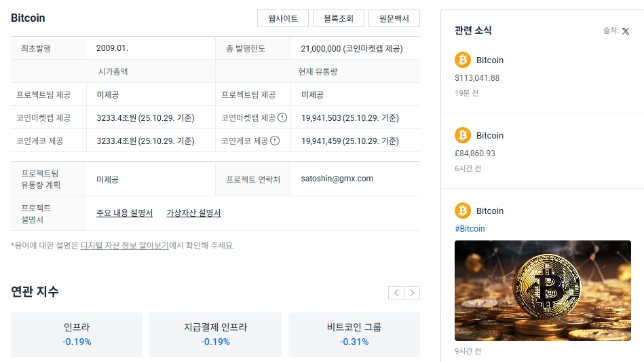
Task: Click the 코인마켓캡 제공 market cap value 3233.4조원
Action: pos(117,118)
